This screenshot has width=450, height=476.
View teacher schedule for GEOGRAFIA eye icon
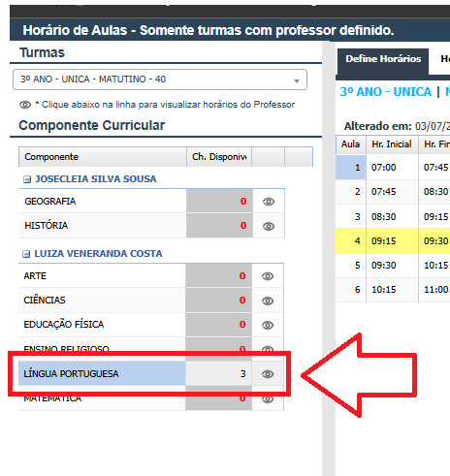coord(269,202)
